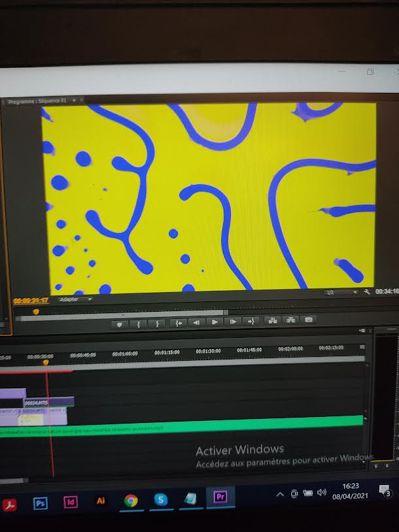
Task: Select the Programme: Séquence 01 tab
Action: [x=36, y=101]
